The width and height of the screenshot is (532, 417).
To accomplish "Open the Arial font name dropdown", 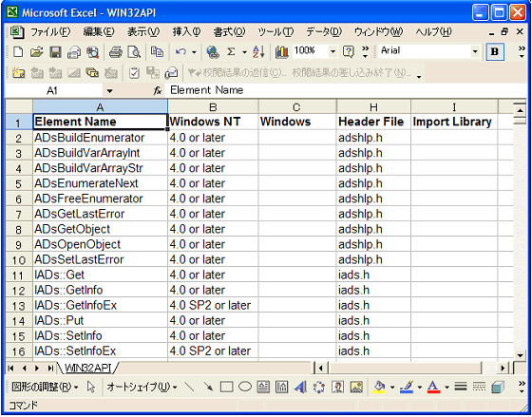I will [x=475, y=52].
